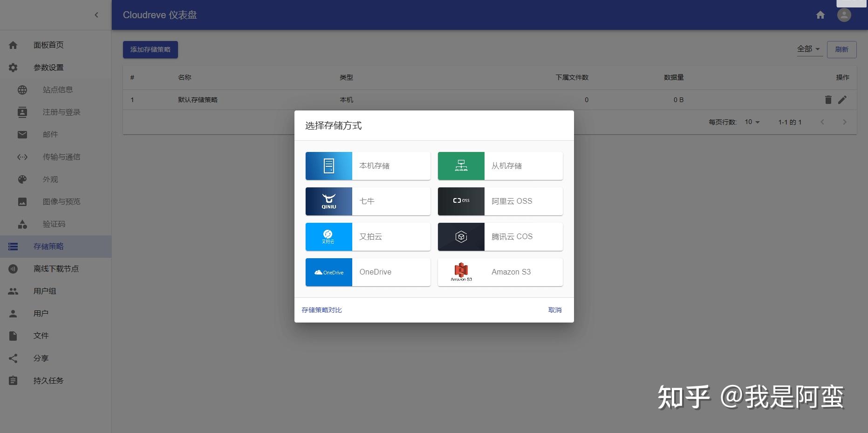This screenshot has height=433, width=868.
Task: Delete the 默认存储策略 via trash icon
Action: (827, 99)
